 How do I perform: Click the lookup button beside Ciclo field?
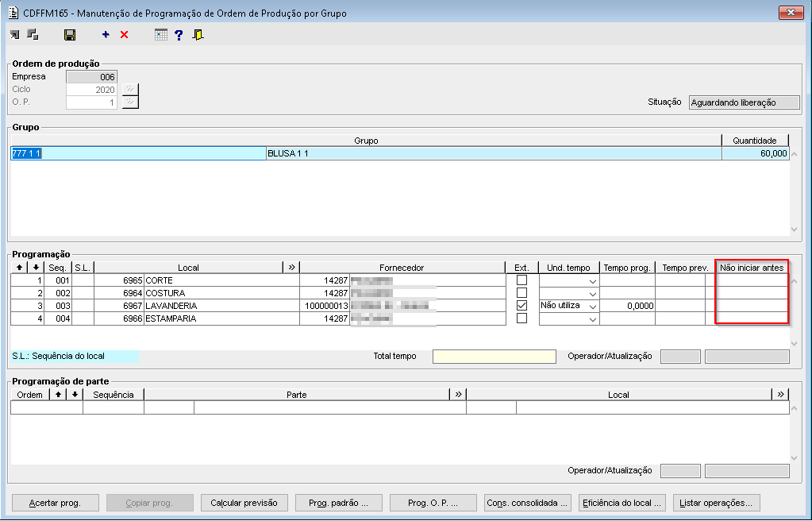[x=130, y=90]
